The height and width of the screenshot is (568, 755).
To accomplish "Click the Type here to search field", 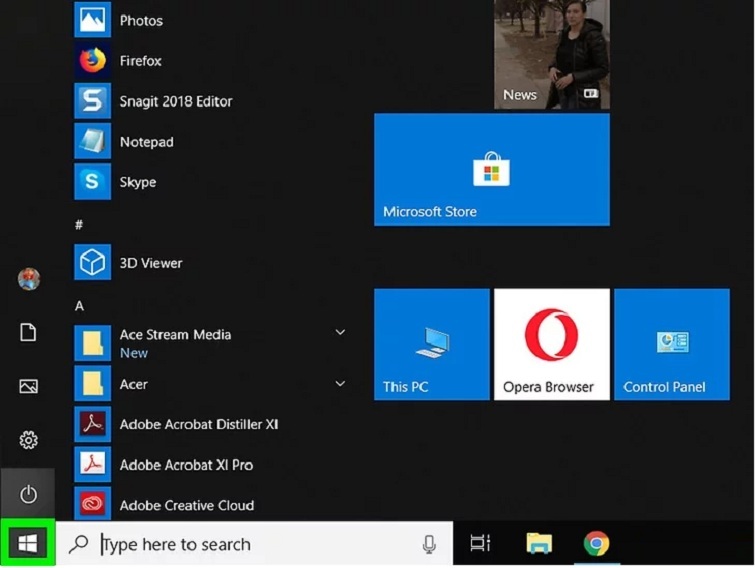I will (x=250, y=544).
